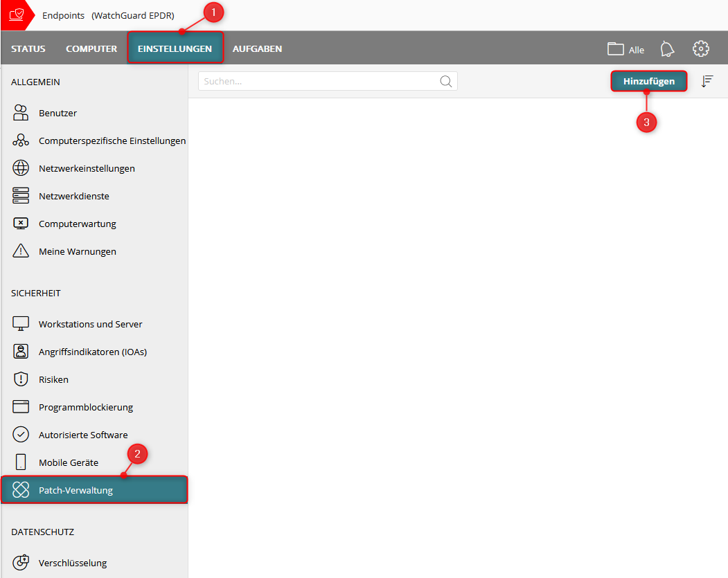Open the gear settings icon in header
Image resolution: width=728 pixels, height=578 pixels.
(701, 48)
